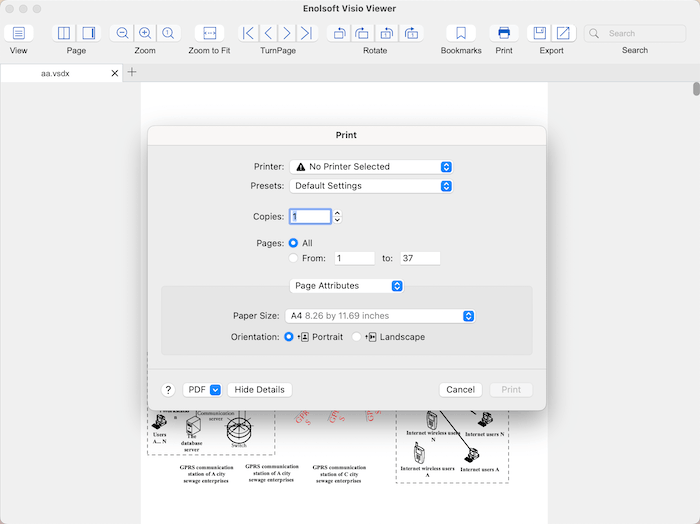Image resolution: width=700 pixels, height=524 pixels.
Task: Select the All pages radio button
Action: click(x=293, y=243)
